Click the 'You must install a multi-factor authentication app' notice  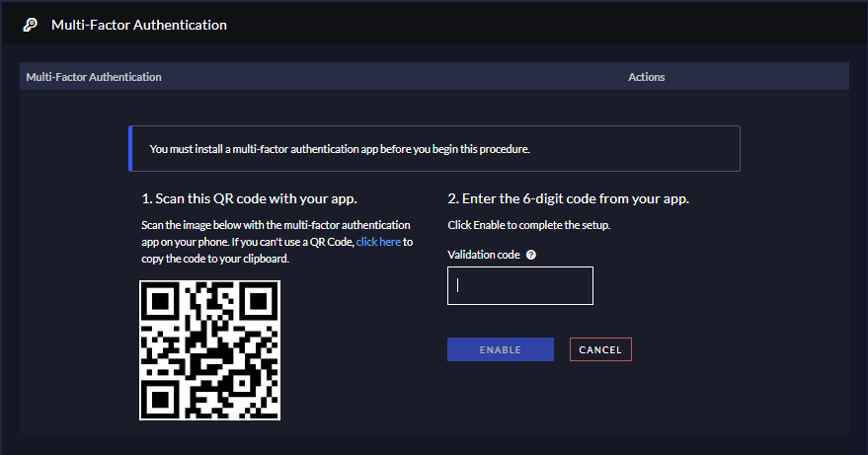pos(434,149)
